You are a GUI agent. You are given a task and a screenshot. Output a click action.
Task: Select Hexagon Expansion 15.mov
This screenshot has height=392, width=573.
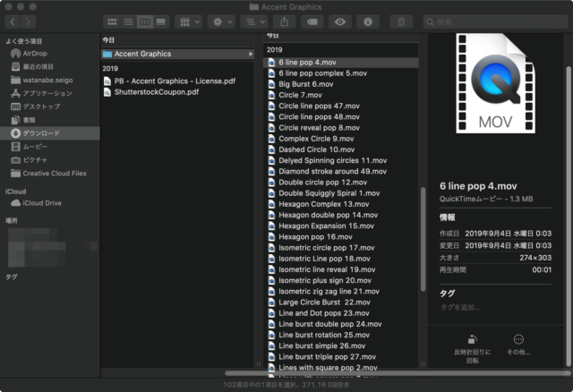point(340,226)
